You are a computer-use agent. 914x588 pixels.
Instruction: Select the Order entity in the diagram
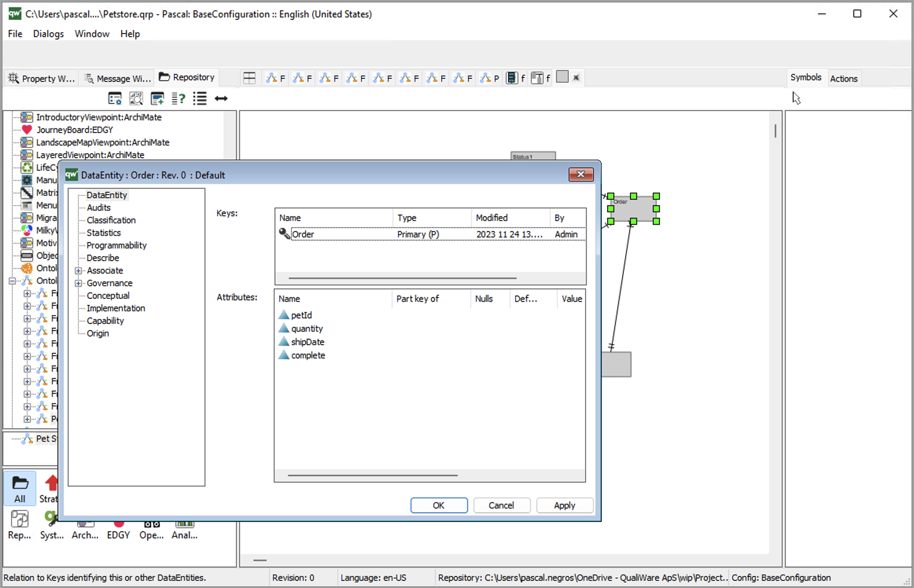coord(633,209)
